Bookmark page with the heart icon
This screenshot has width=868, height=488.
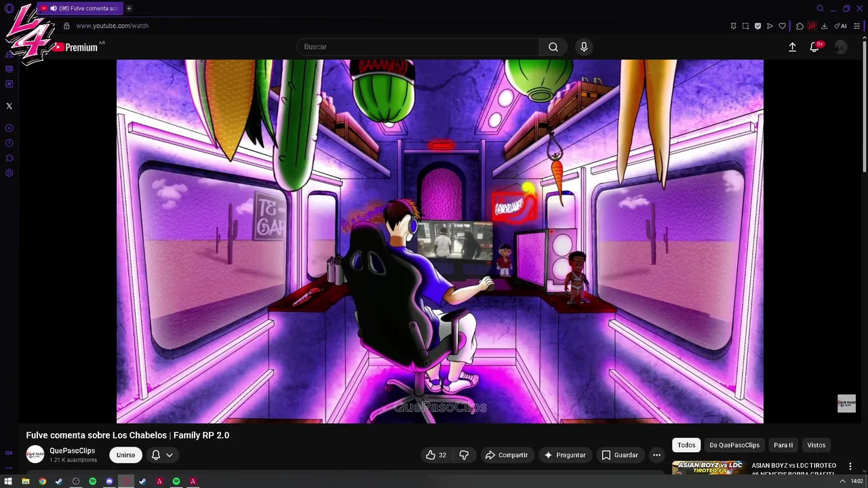[782, 26]
